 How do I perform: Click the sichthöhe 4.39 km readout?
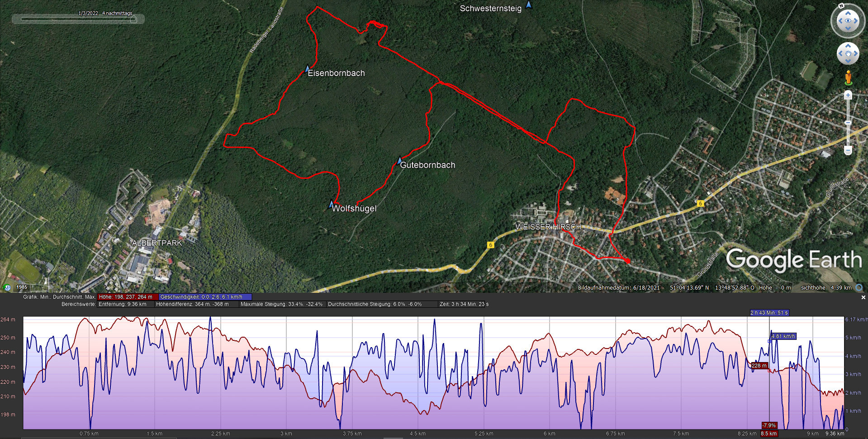826,287
